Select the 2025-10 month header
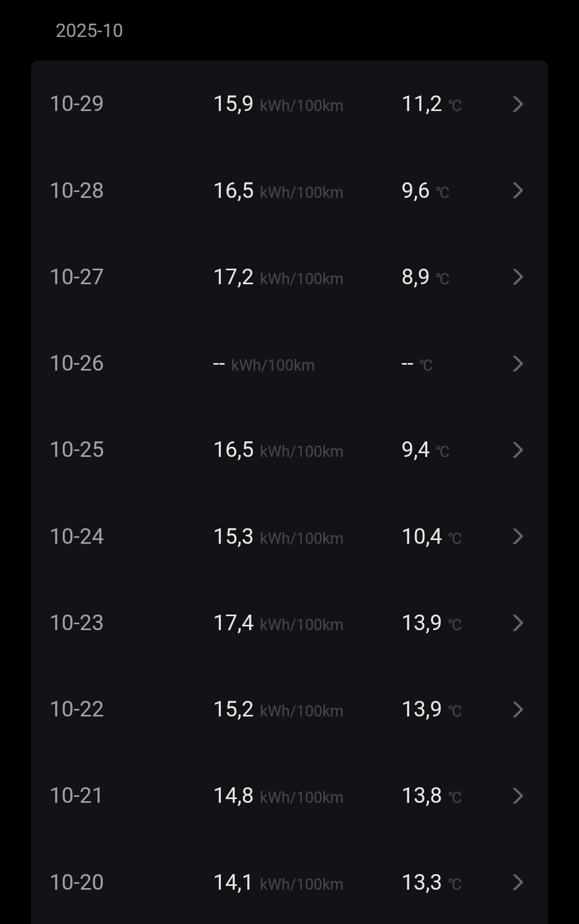This screenshot has width=579, height=924. [x=89, y=31]
